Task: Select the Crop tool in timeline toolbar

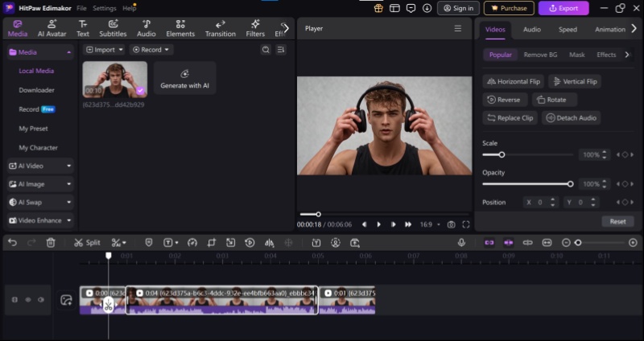Action: [212, 243]
